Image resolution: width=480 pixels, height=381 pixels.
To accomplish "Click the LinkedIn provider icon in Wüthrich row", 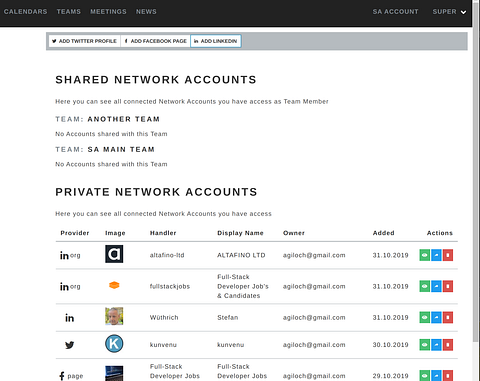I will pos(69,318).
